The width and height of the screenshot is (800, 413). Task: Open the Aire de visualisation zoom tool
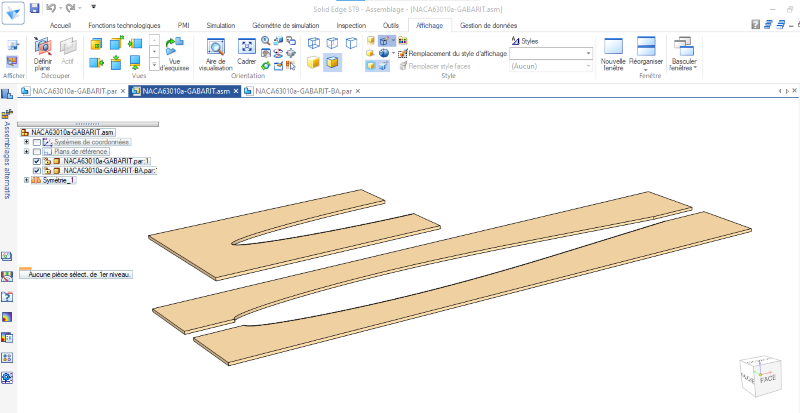[x=214, y=47]
